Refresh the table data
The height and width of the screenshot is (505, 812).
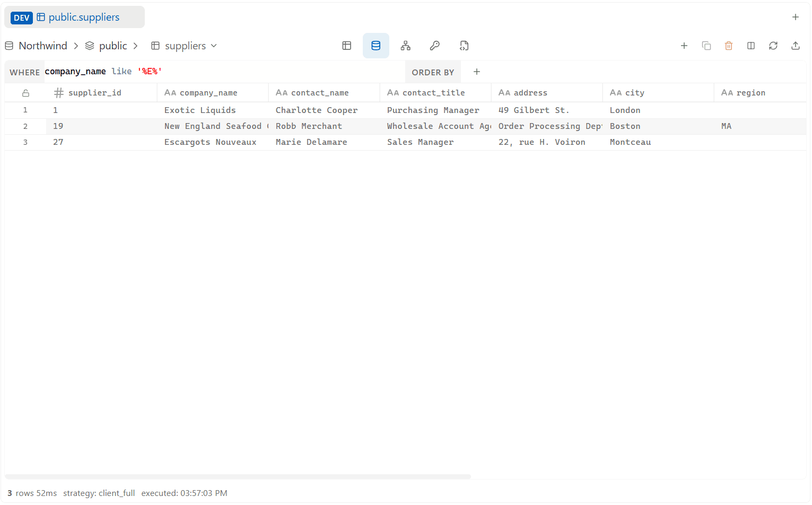(773, 46)
